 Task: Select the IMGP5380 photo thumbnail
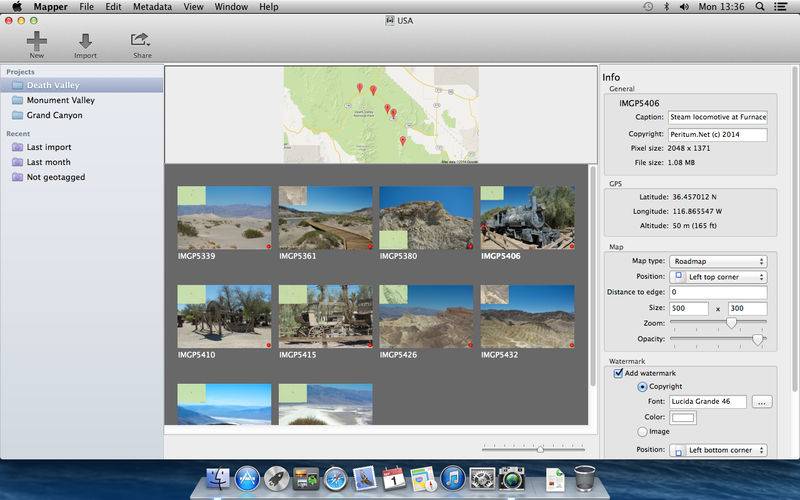click(426, 218)
